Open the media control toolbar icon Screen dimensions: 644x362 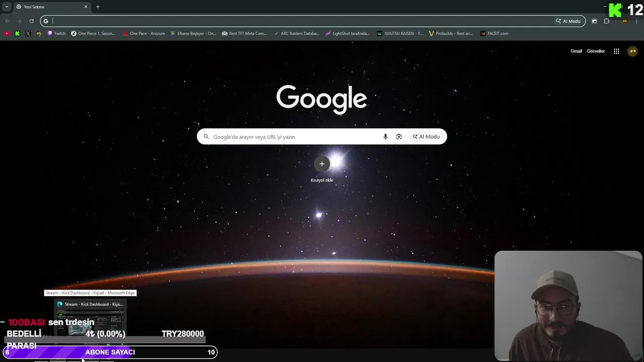pyautogui.click(x=594, y=21)
